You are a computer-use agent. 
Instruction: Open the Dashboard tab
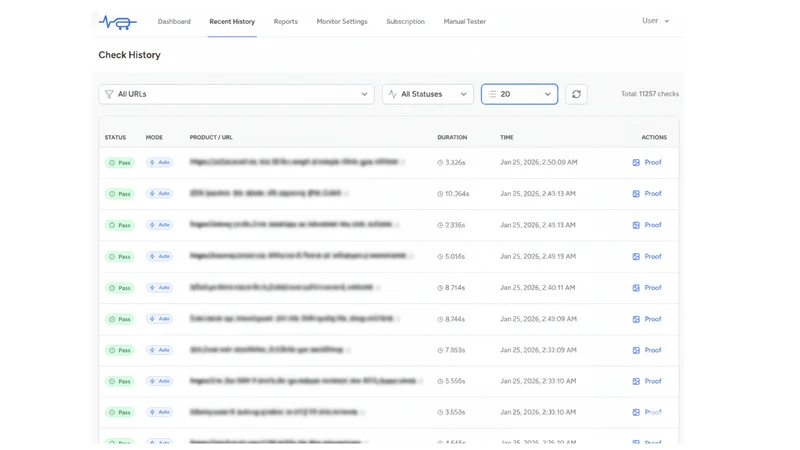point(174,21)
